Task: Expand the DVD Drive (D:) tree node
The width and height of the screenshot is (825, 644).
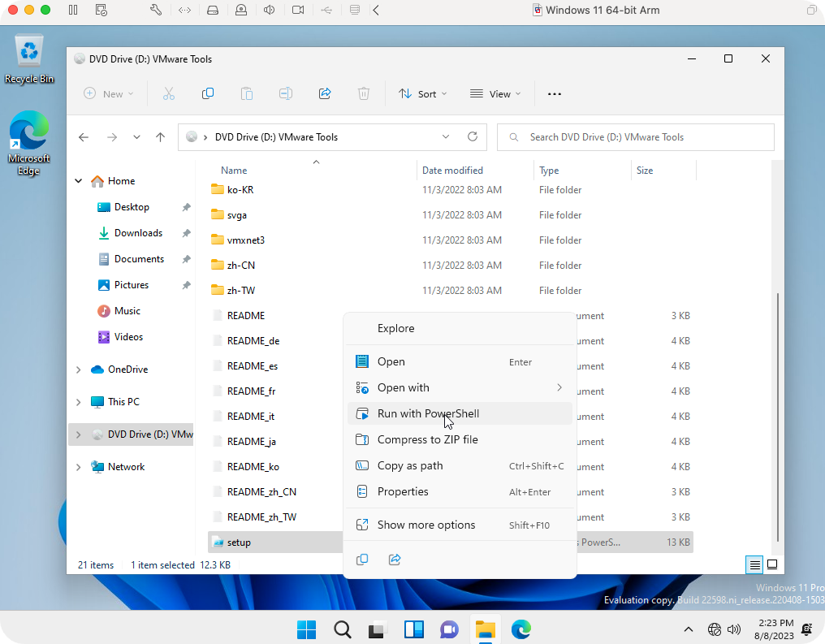Action: (79, 434)
